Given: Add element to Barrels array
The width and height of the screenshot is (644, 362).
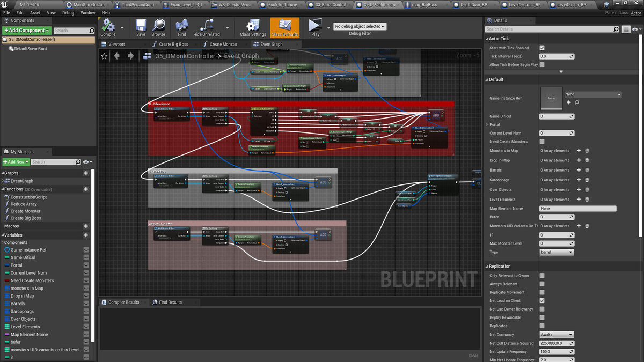Looking at the screenshot, I should click(579, 170).
